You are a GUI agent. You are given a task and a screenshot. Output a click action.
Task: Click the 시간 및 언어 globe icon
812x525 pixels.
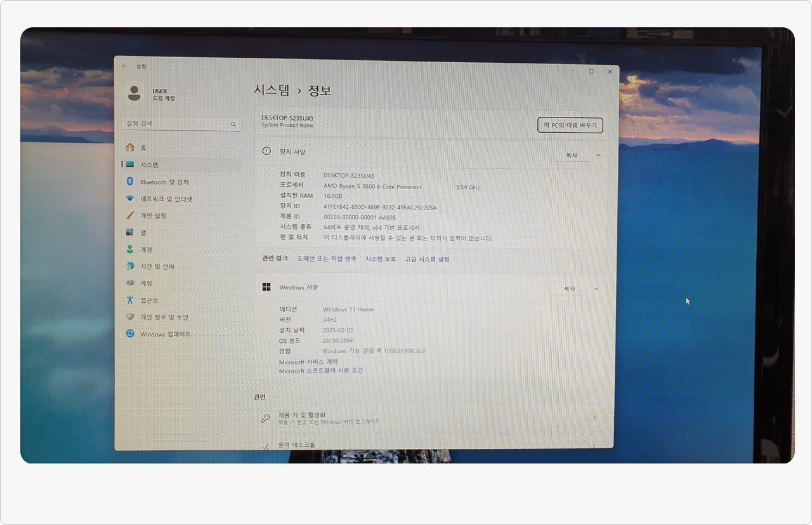[x=130, y=266]
